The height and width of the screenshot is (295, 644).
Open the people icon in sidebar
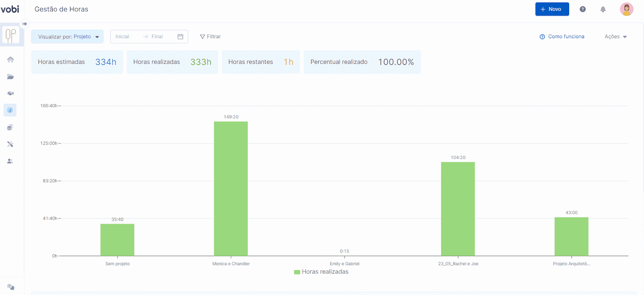coord(10,161)
